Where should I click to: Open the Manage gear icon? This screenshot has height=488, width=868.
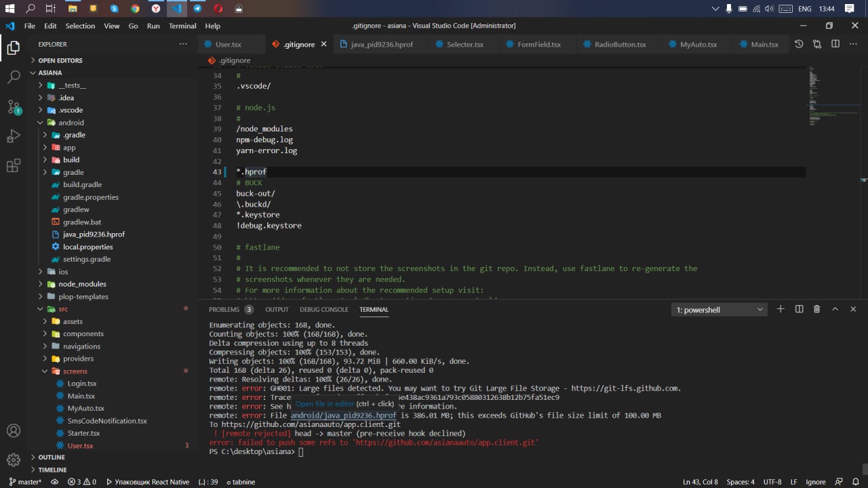pos(14,460)
